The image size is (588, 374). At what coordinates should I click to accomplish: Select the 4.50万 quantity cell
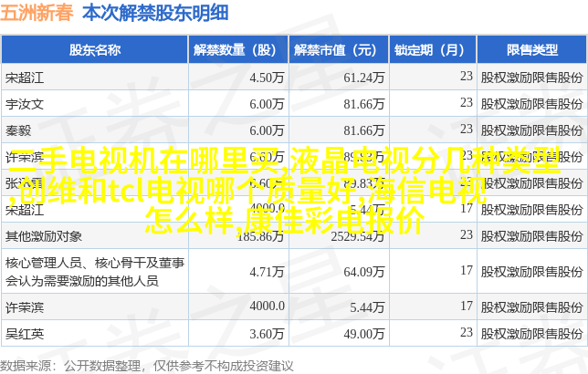(267, 78)
